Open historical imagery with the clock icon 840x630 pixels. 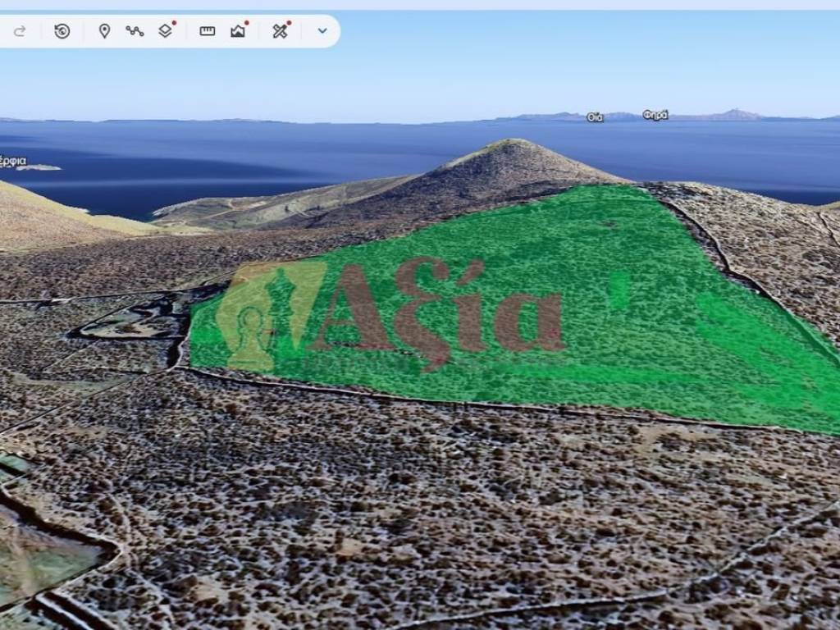coord(62,31)
